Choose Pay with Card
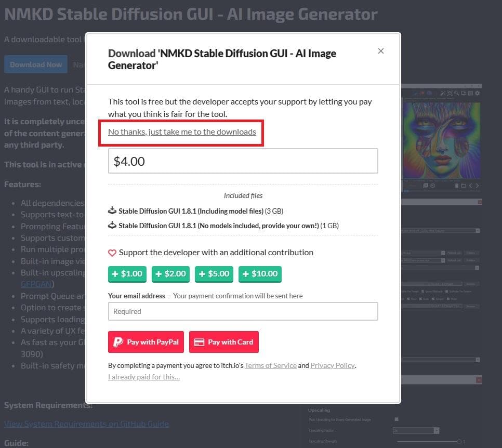Viewport: 502px width, 448px height. coord(224,342)
